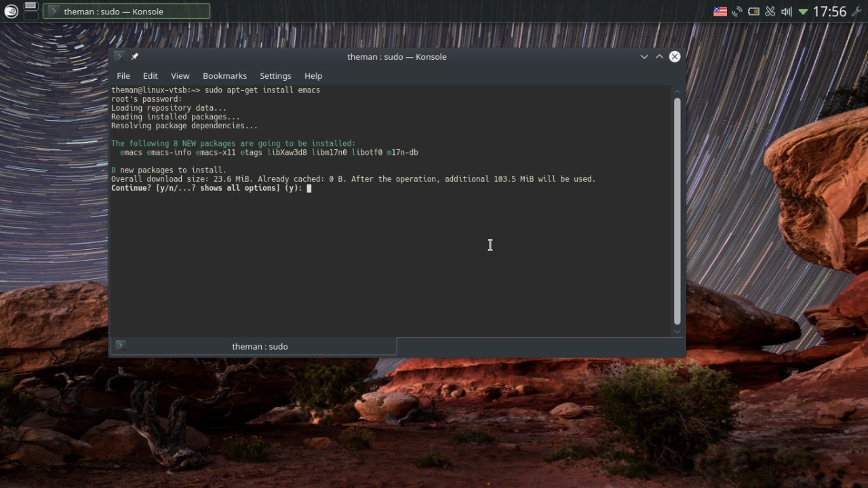Screen dimensions: 868x488
Task: Click the Konsole window title text
Action: coord(397,57)
